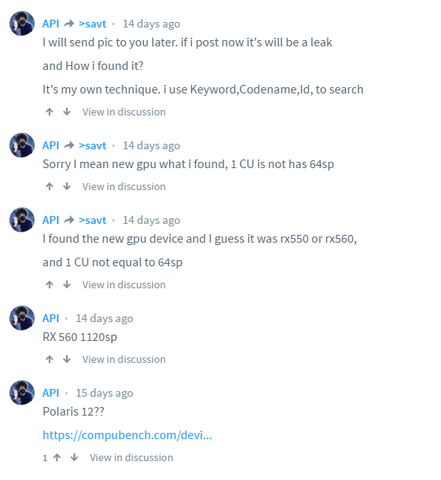The height and width of the screenshot is (480, 441).
Task: Open the compubench.com link
Action: tap(127, 435)
